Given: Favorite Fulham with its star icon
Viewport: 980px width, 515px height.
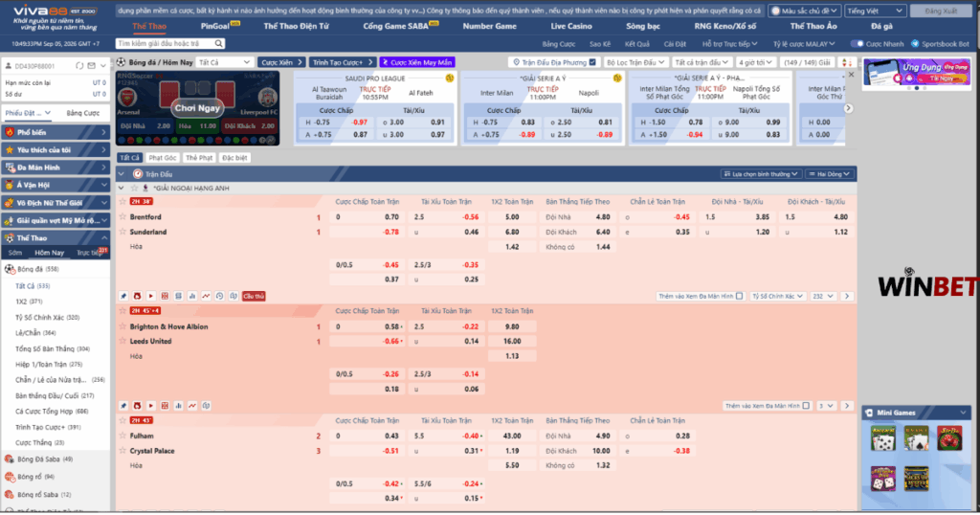Looking at the screenshot, I should click(123, 435).
